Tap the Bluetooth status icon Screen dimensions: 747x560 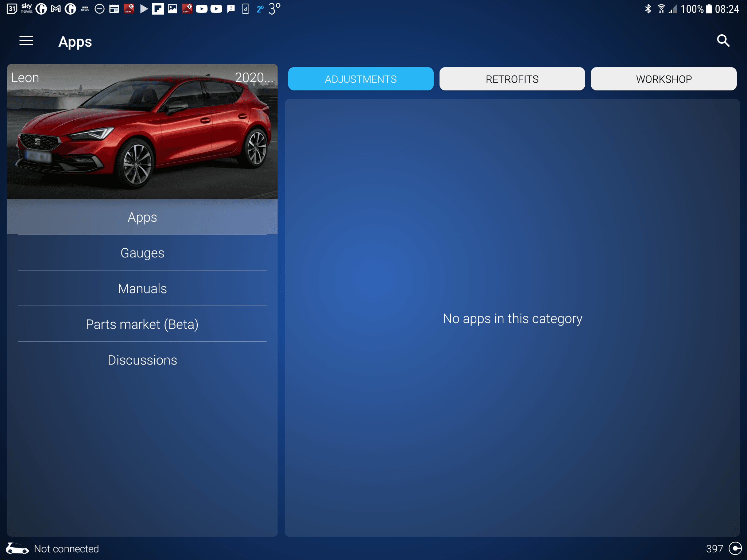[648, 9]
